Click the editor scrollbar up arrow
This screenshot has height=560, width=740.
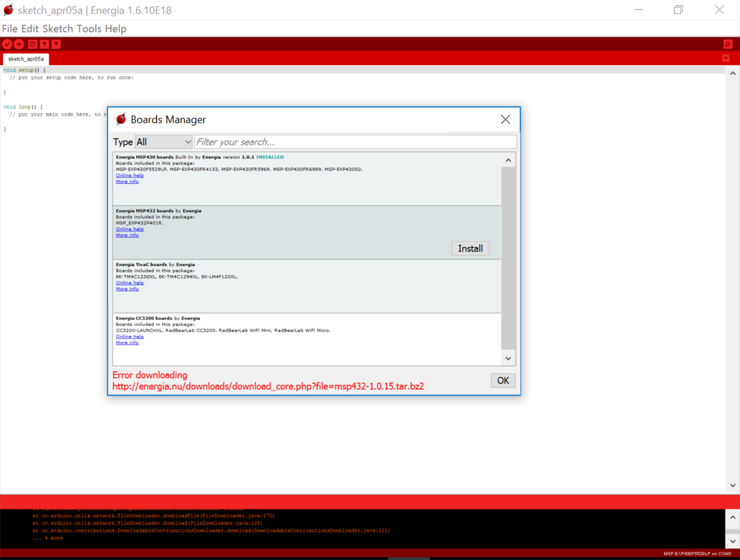pos(732,73)
